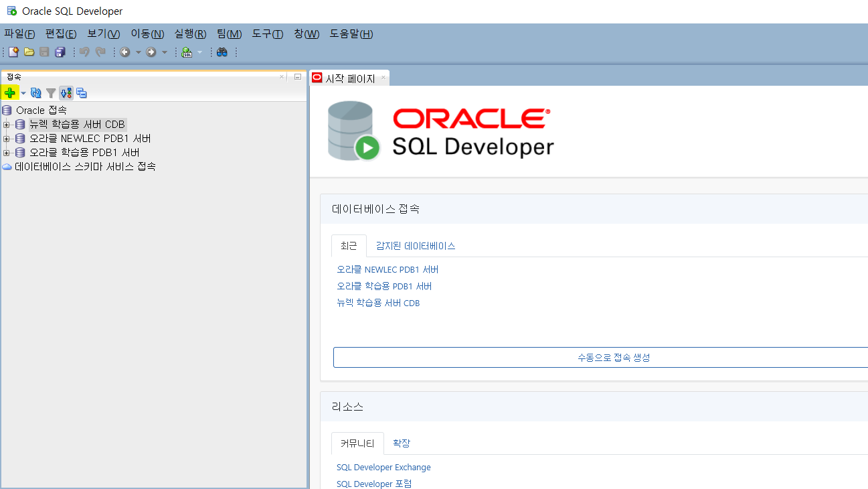Click the Back navigation arrow icon

point(125,52)
